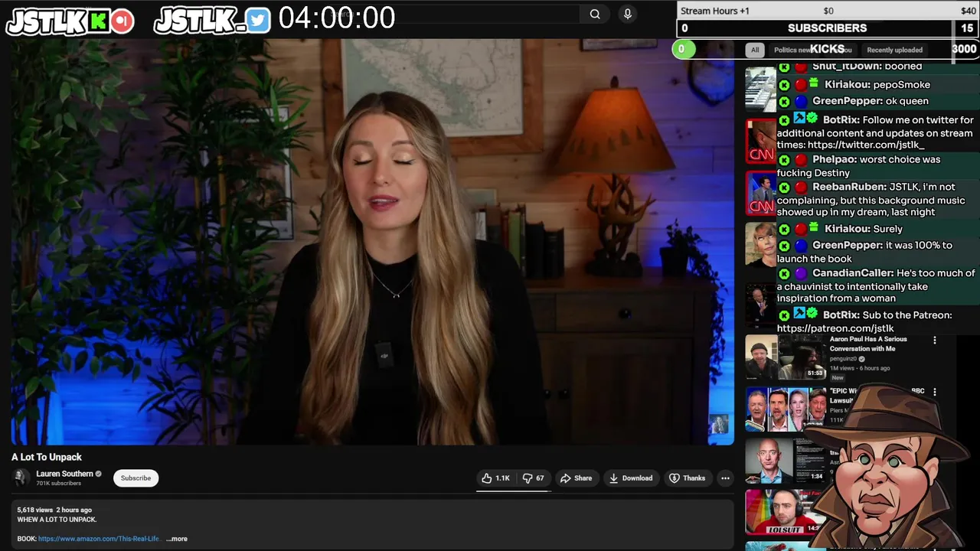Viewport: 980px width, 551px height.
Task: Subscribe to Lauren Southern's channel
Action: coord(136,478)
